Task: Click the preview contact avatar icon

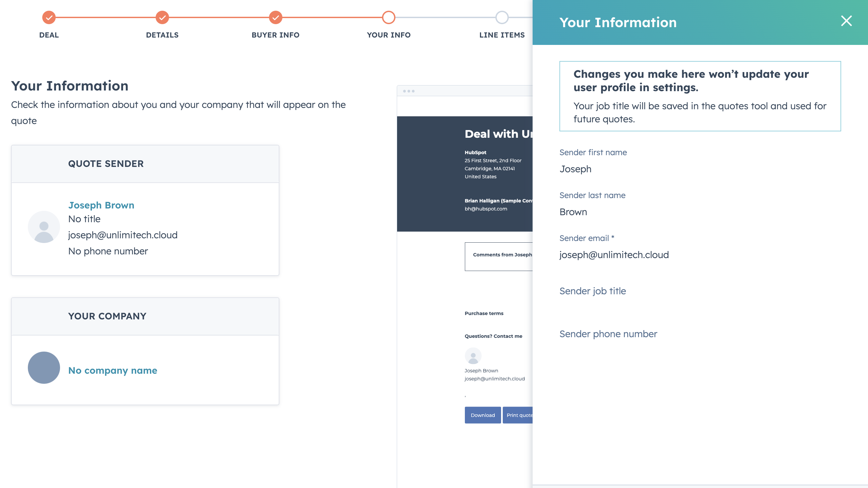Action: pos(473,356)
